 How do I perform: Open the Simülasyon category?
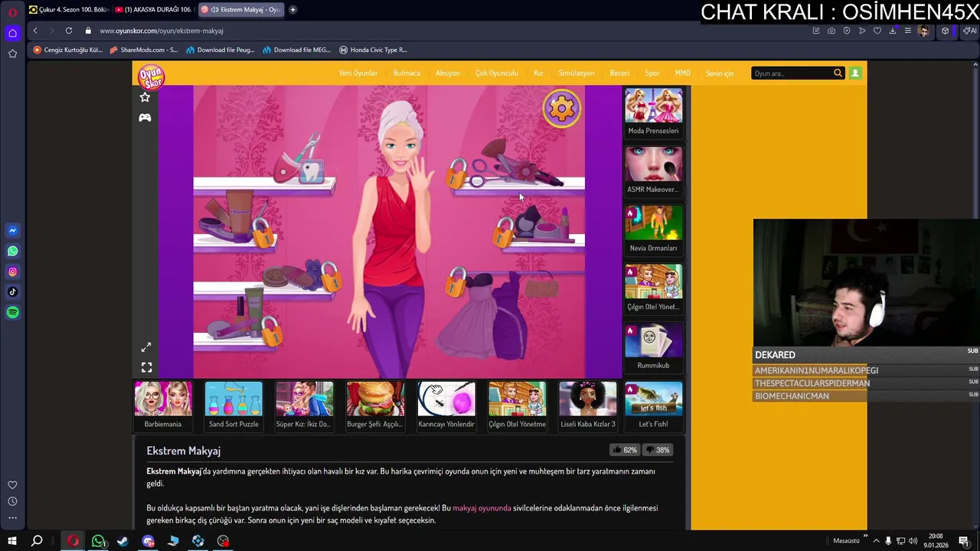click(x=577, y=73)
